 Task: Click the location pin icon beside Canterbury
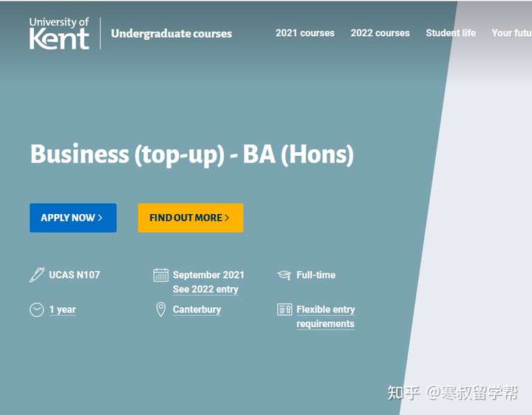click(x=161, y=309)
